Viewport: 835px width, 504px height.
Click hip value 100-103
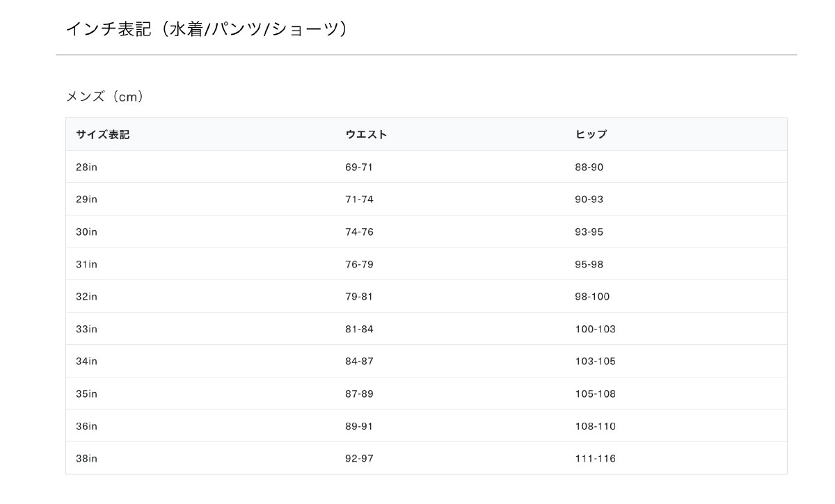(595, 329)
